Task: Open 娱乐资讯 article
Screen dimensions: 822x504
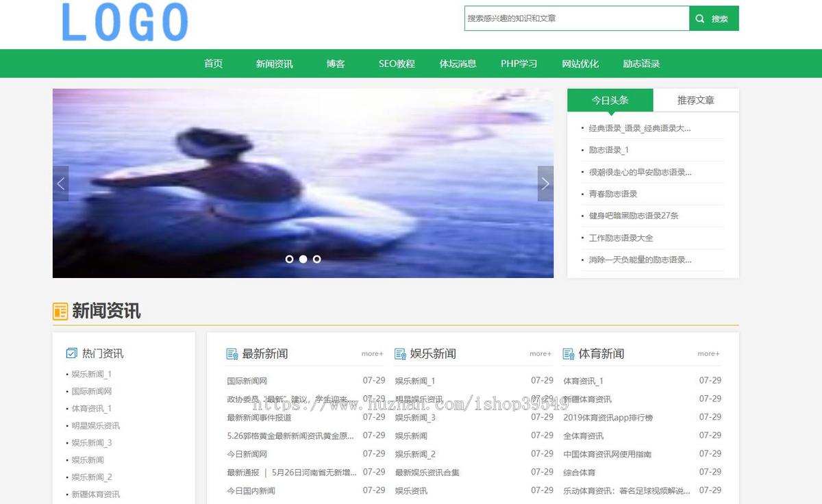Action: click(411, 491)
